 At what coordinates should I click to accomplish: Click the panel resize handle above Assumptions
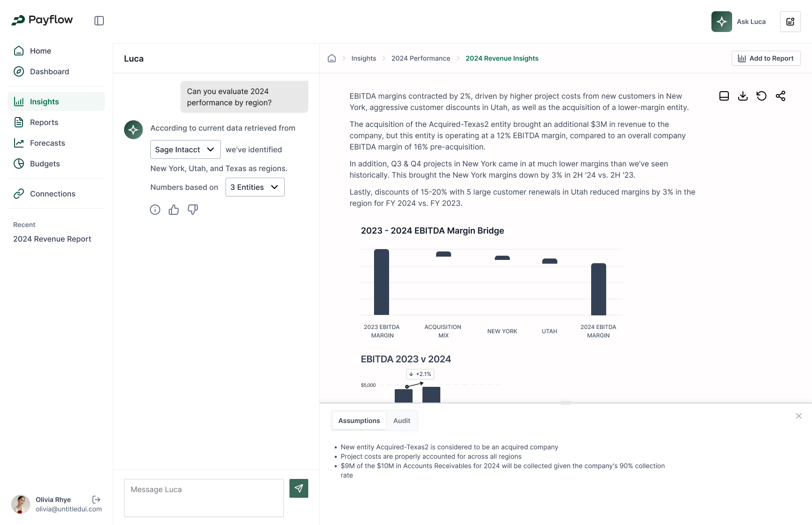(x=566, y=403)
